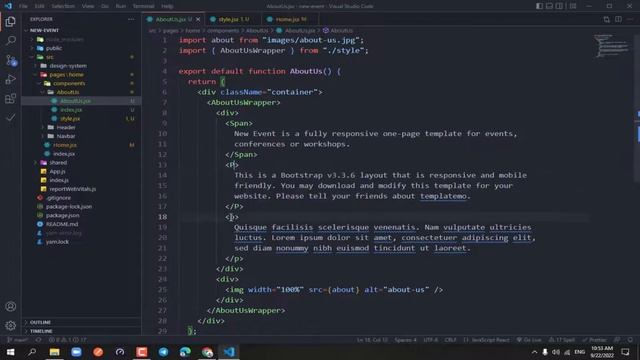Open Explorer more actions ellipsis
The width and height of the screenshot is (640, 360).
click(x=131, y=19)
